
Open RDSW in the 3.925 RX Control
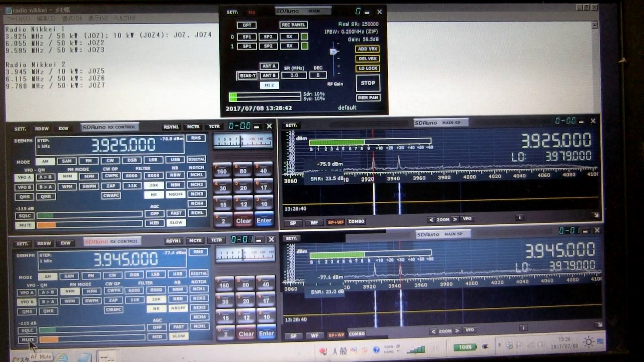[x=42, y=129]
